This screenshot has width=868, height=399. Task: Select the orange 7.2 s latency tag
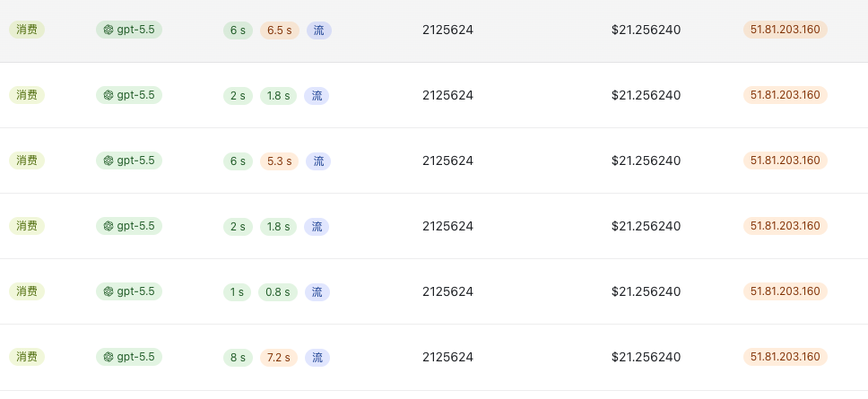pos(279,358)
